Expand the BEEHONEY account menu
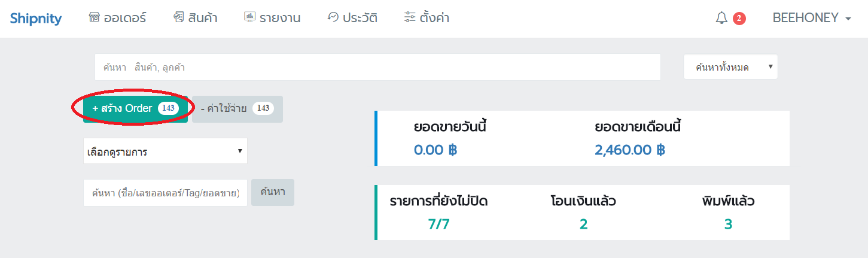This screenshot has height=258, width=868. (x=812, y=19)
